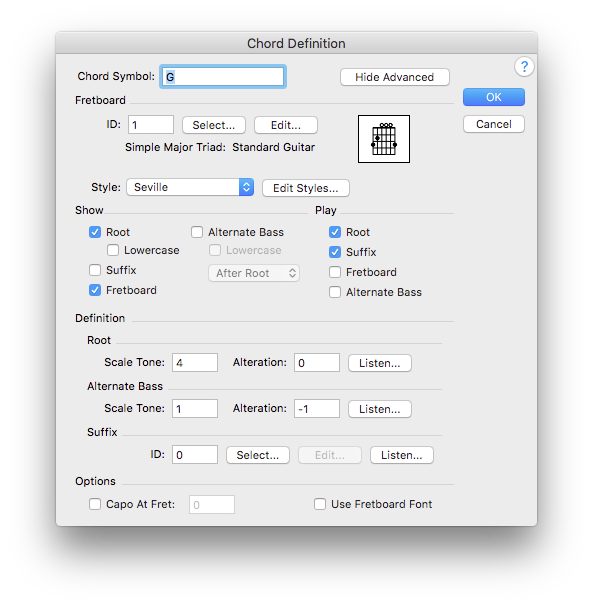Click Select button in Suffix section
The width and height of the screenshot is (593, 606).
258,455
